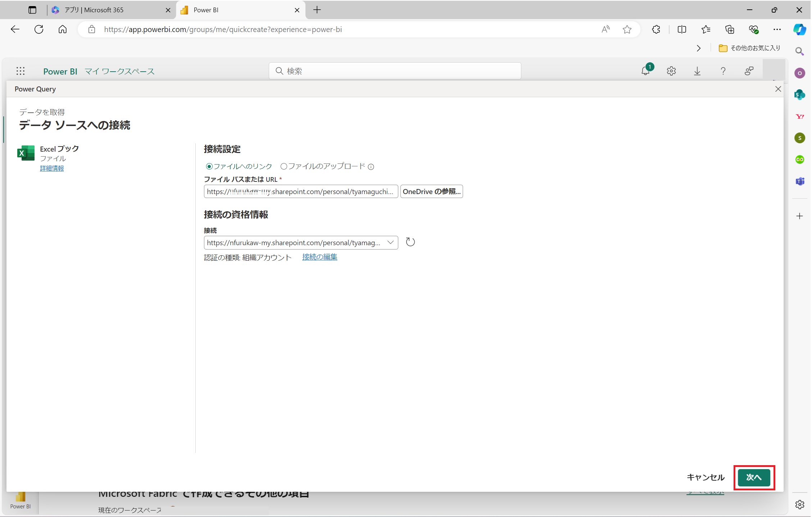This screenshot has width=812, height=517.
Task: Open the Power BI app launcher grid
Action: click(x=21, y=71)
